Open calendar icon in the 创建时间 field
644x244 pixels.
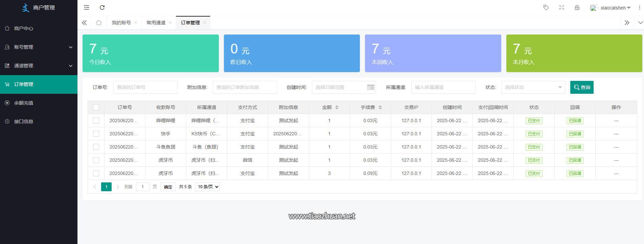[371, 87]
